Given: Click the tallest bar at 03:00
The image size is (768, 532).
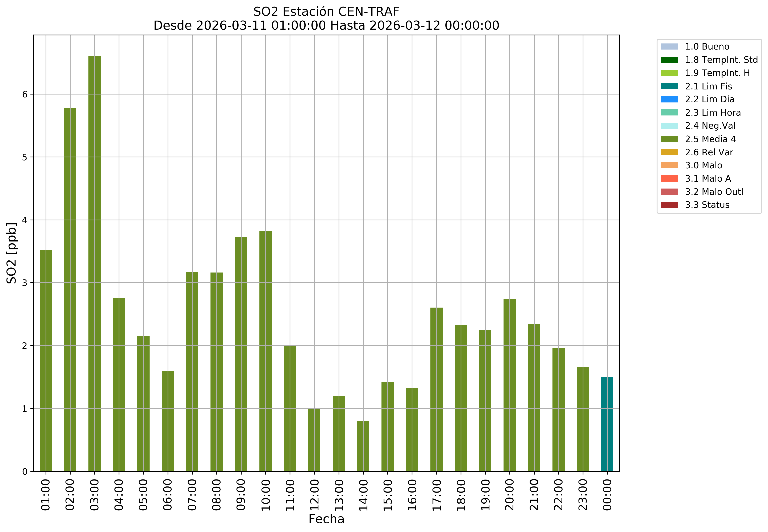Looking at the screenshot, I should [x=94, y=263].
